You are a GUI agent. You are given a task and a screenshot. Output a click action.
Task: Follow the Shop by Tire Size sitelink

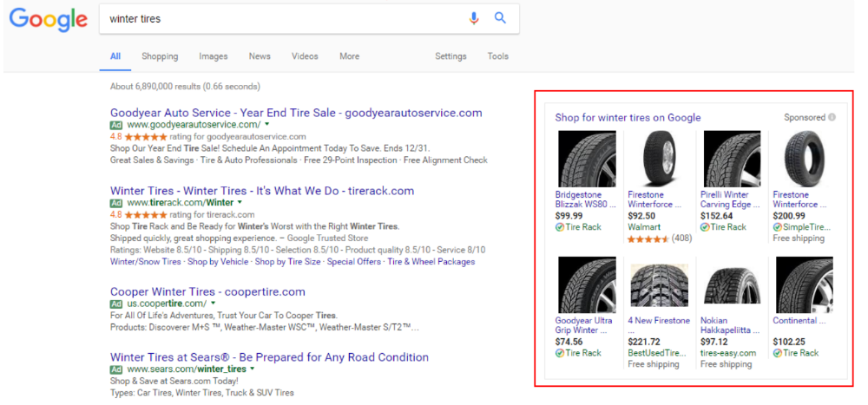pos(287,262)
